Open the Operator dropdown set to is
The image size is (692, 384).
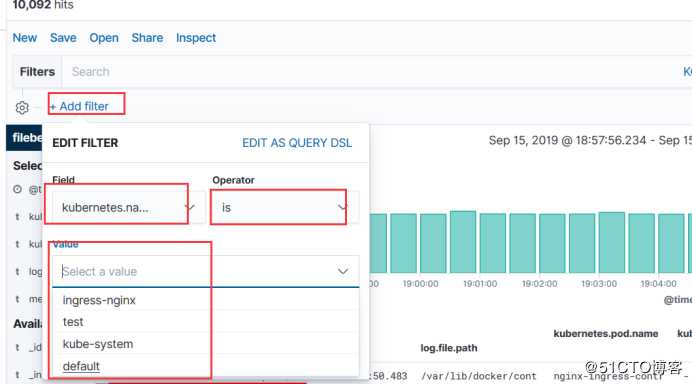[285, 207]
